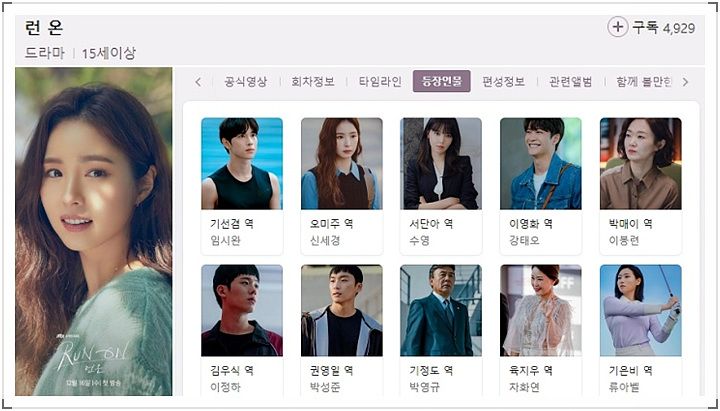Screen dimensions: 720x411
Task: Open the 런 온 title link
Action: point(44,28)
